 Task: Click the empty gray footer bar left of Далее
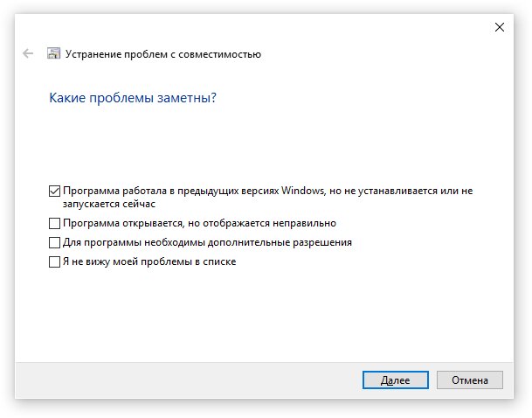tap(187, 380)
